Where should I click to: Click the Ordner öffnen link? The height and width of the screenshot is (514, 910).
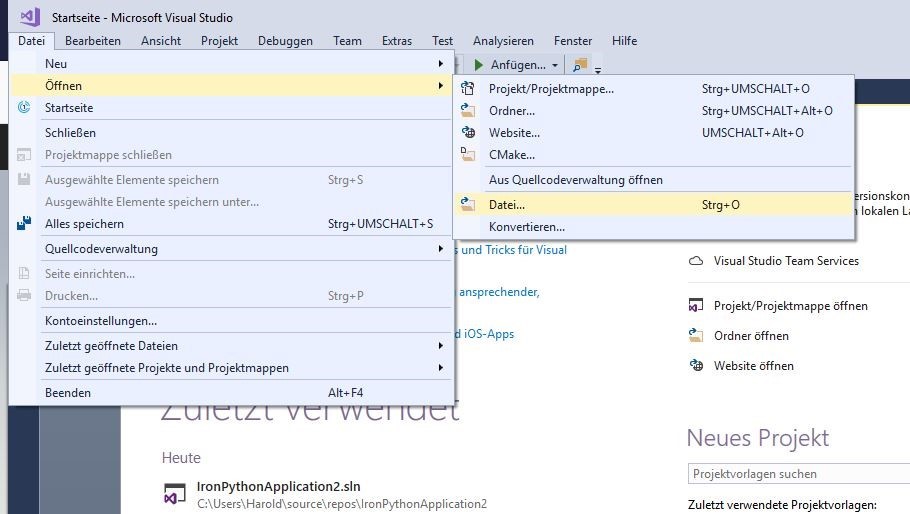click(x=751, y=336)
